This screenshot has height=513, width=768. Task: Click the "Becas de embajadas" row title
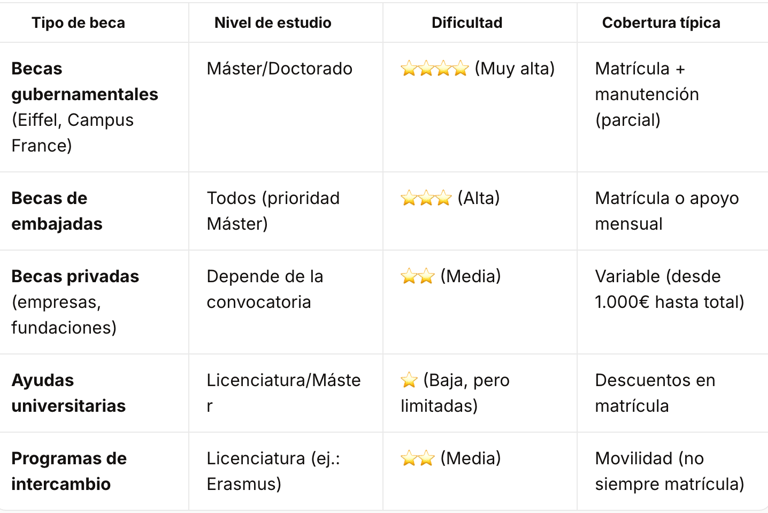57,211
